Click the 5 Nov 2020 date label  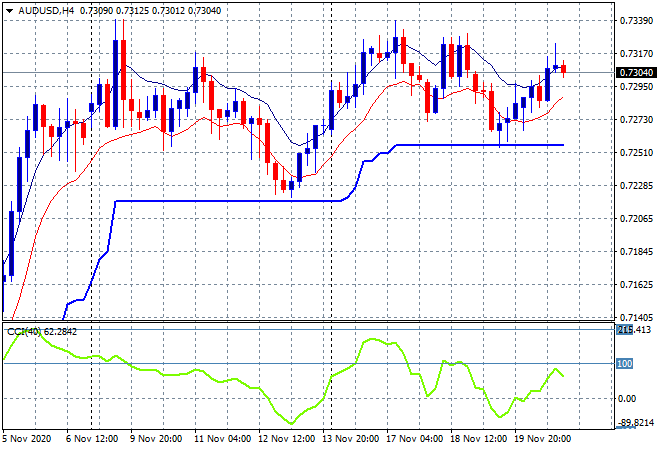(27, 439)
